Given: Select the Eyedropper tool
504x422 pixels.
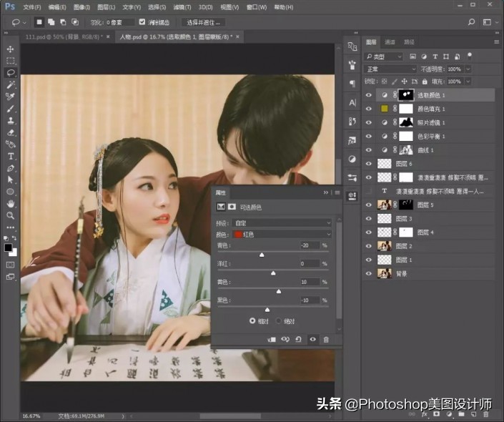Looking at the screenshot, I should pyautogui.click(x=10, y=97).
